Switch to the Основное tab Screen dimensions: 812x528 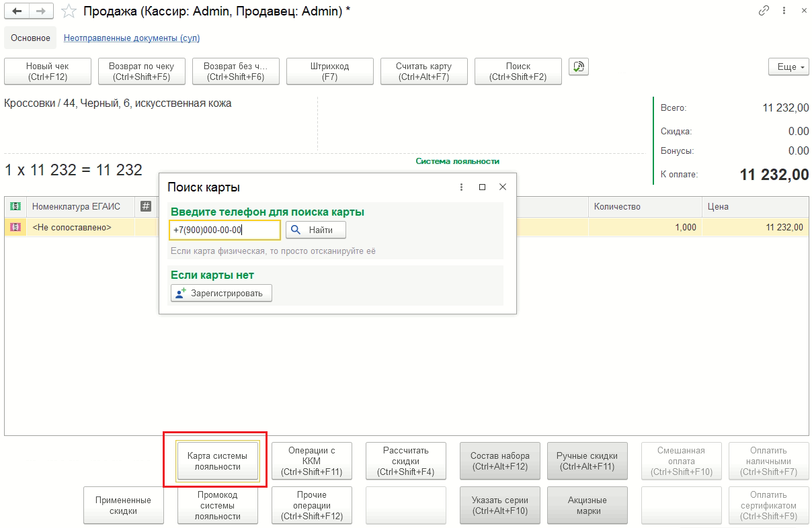tap(30, 38)
